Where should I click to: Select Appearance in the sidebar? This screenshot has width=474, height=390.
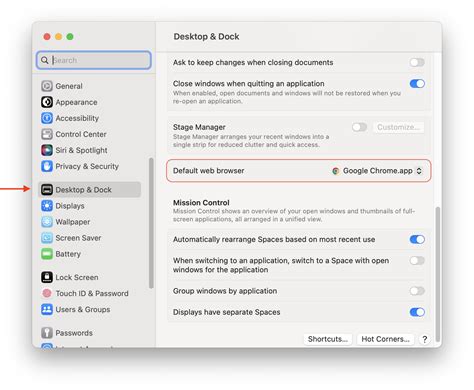89,102
